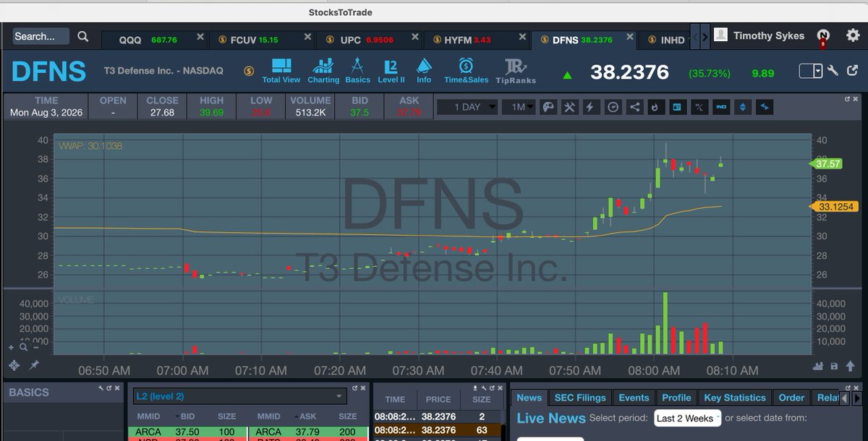Select the News tab
868x441 pixels.
[x=529, y=398]
